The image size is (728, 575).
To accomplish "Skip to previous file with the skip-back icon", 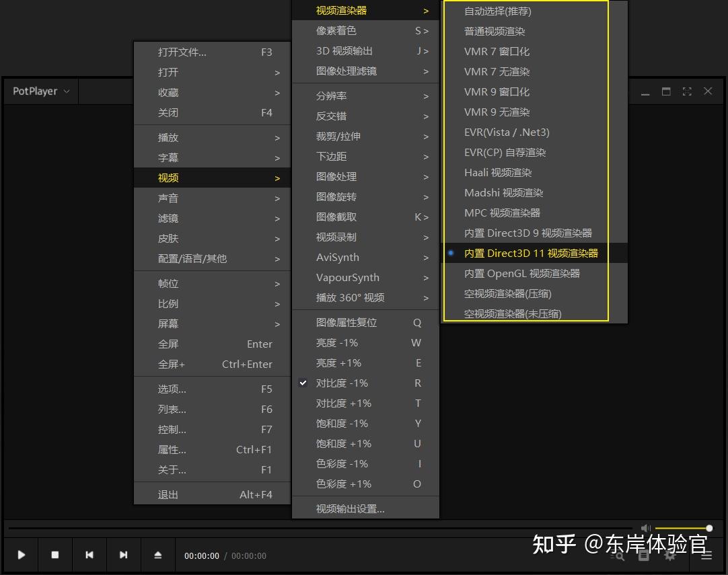I will [89, 555].
